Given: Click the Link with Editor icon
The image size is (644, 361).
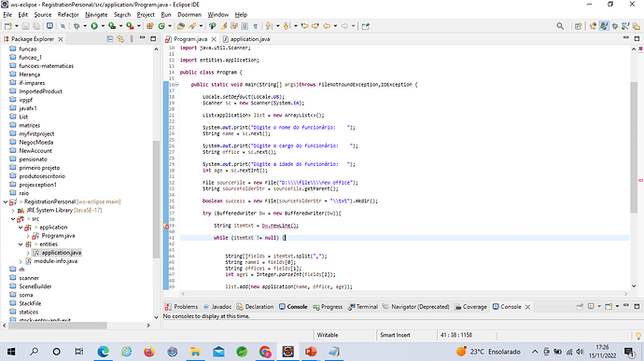Looking at the screenshot, I should 120,39.
